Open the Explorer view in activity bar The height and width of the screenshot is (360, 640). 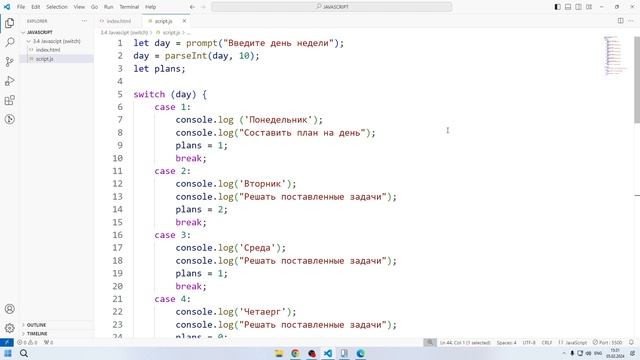9,23
